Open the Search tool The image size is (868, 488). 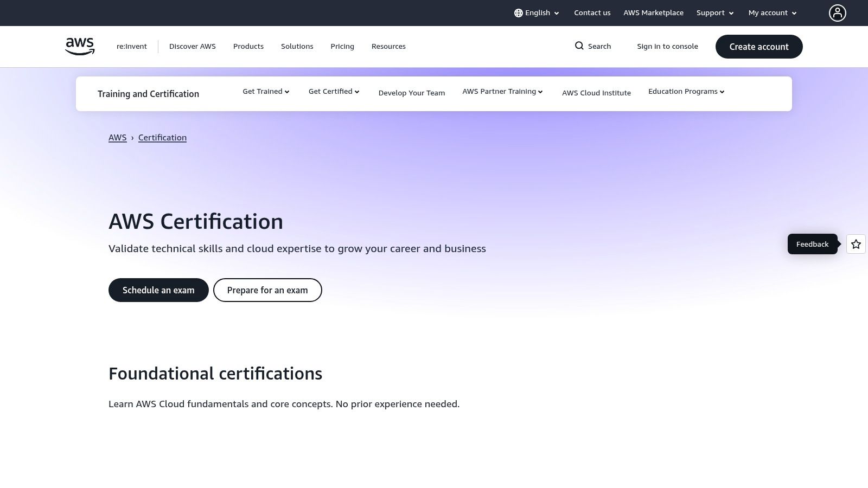[592, 46]
